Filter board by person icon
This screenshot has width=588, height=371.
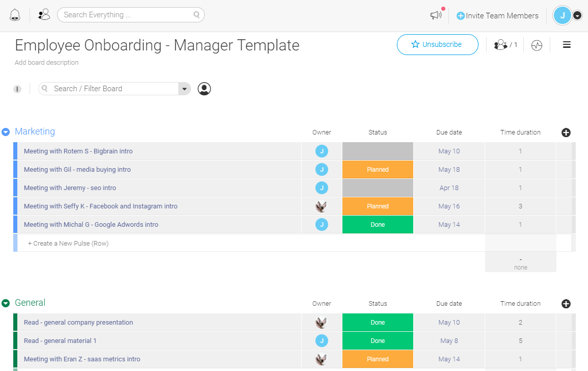[204, 89]
